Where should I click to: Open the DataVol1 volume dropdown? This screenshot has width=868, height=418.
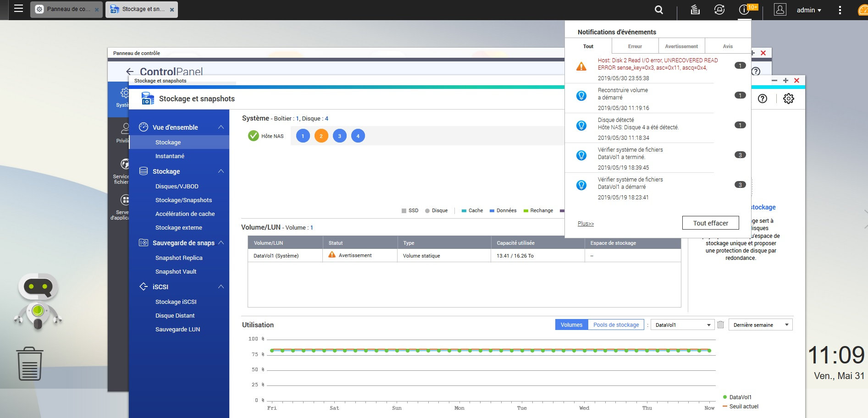pos(682,325)
